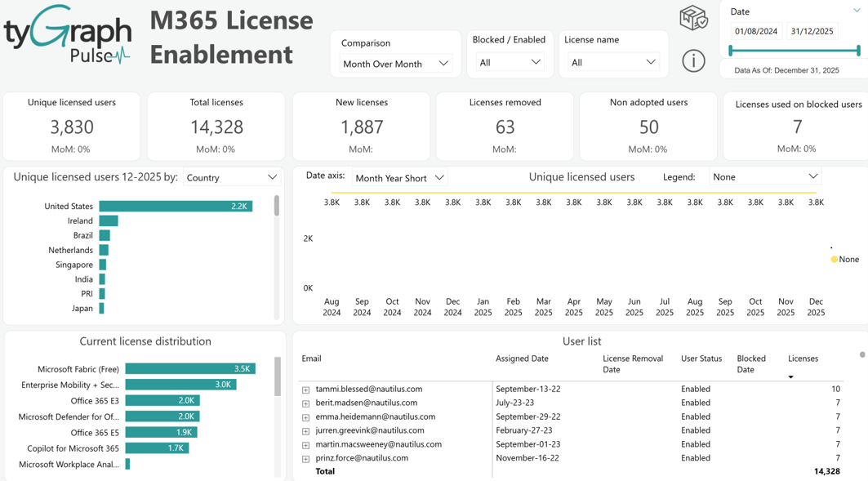Expand row for tammi.blessed@nautilus.com
This screenshot has height=481, width=868.
tap(305, 390)
